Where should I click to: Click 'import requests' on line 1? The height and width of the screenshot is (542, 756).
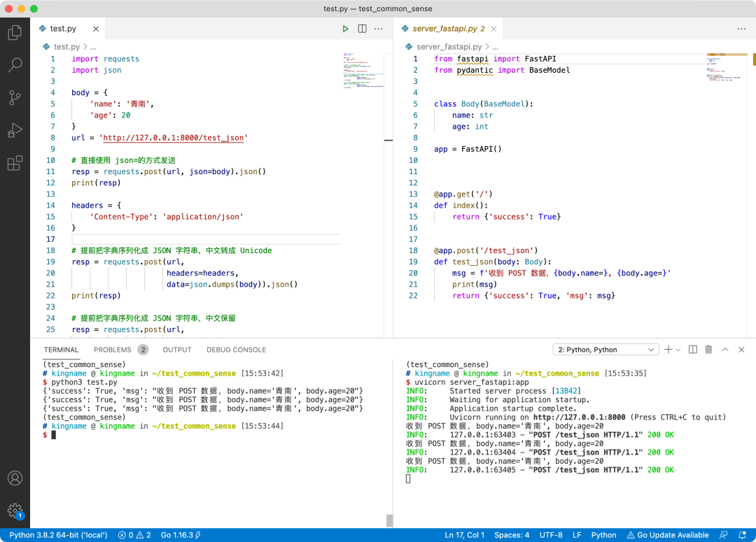(105, 59)
